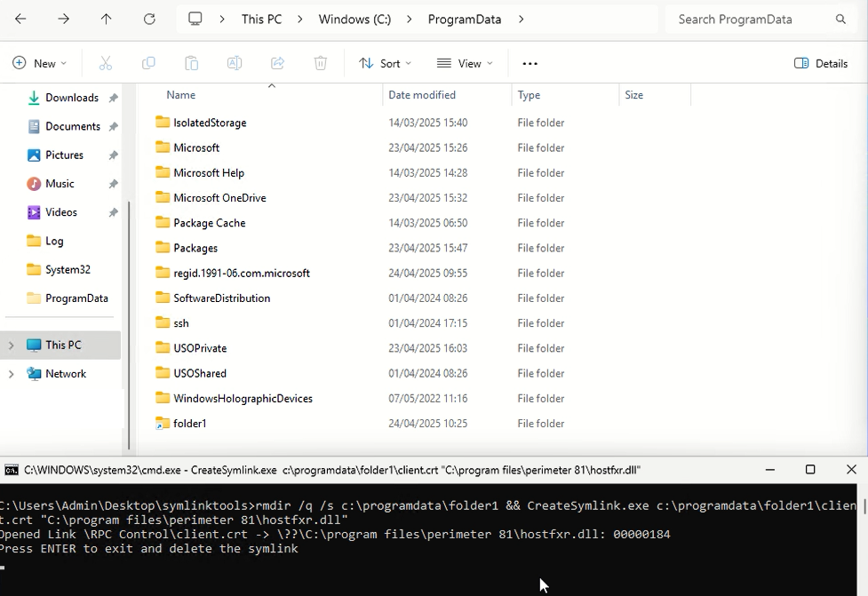This screenshot has width=868, height=596.
Task: Expand chevron after Windows (C:) breadcrumb
Action: pyautogui.click(x=409, y=20)
